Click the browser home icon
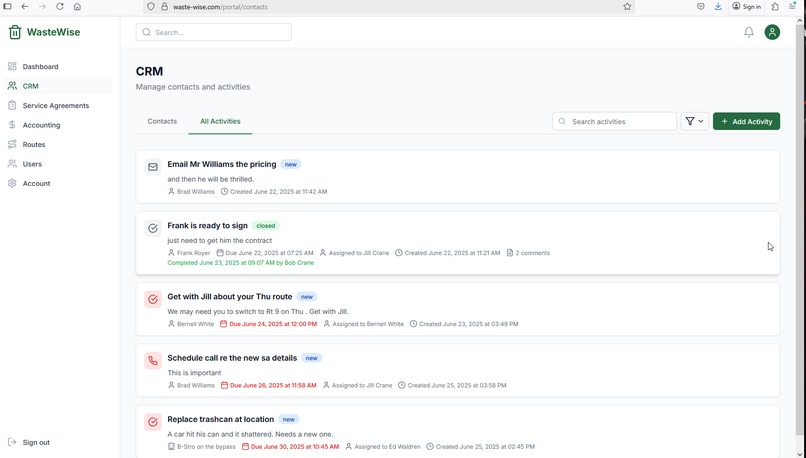The width and height of the screenshot is (806, 458). click(x=77, y=7)
